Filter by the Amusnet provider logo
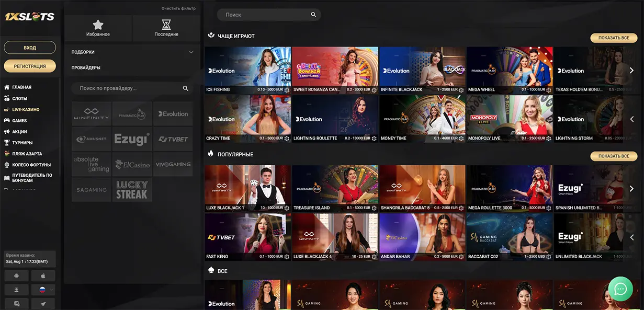Viewport: 644px width, 310px height. pyautogui.click(x=92, y=139)
